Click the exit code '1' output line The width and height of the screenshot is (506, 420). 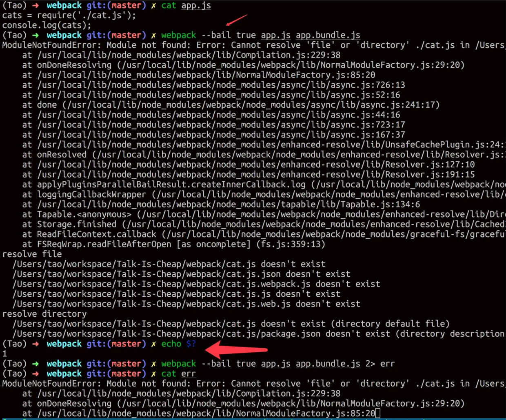(4, 354)
